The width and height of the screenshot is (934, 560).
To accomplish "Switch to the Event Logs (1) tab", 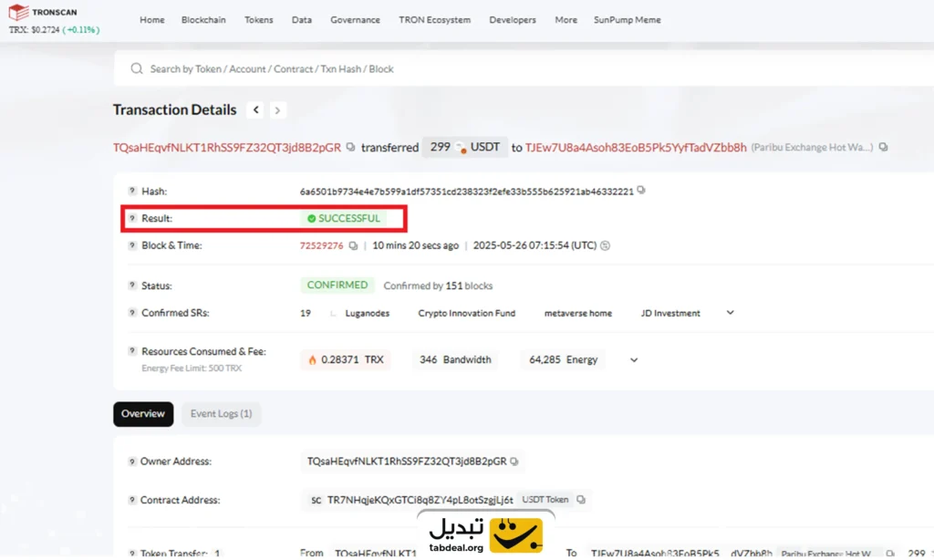I will (x=221, y=414).
